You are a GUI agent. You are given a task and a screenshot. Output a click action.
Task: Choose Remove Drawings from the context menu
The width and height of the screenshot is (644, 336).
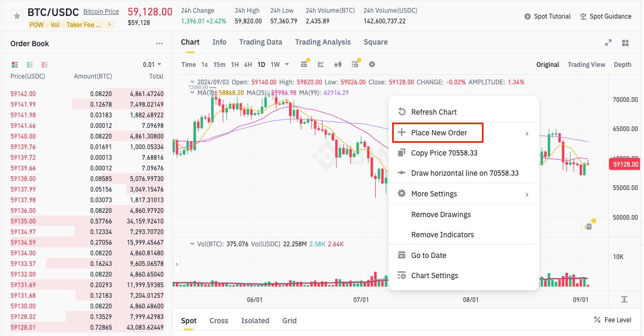tap(464, 214)
